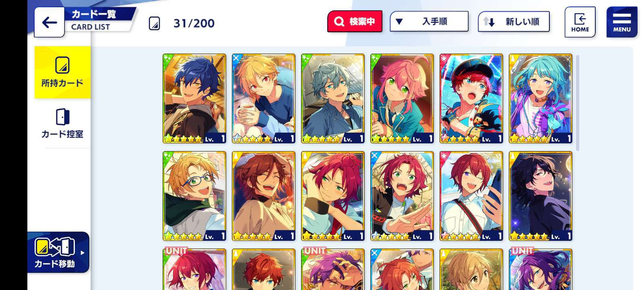Open the blonde character with glasses card

click(x=194, y=196)
